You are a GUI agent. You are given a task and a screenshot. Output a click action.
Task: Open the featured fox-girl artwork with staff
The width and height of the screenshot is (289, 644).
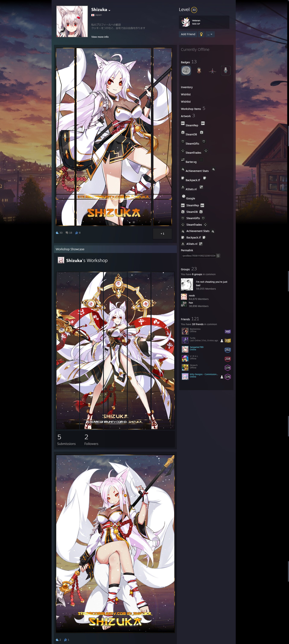click(x=114, y=137)
